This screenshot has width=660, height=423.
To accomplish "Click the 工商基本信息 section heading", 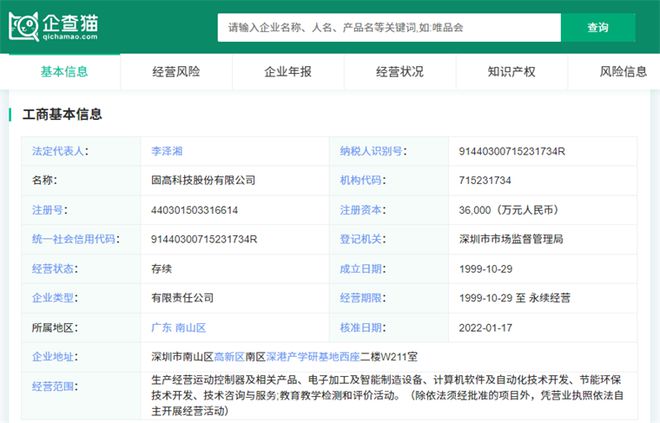I will click(x=62, y=114).
